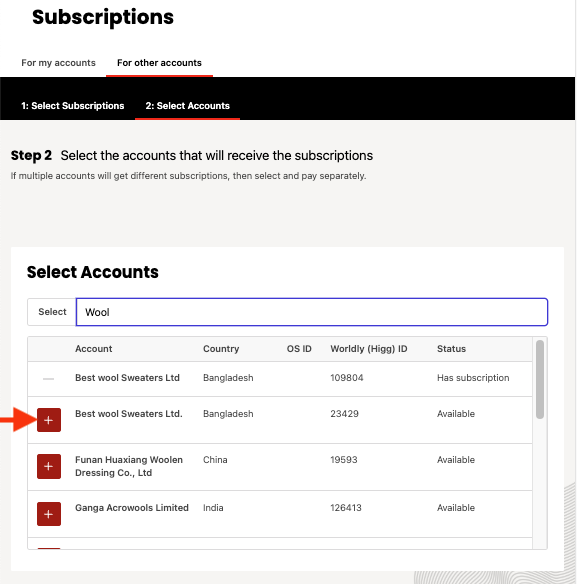This screenshot has height=584, width=577.
Task: Add Ganga Acrowools Limited using plus icon
Action: [49, 514]
